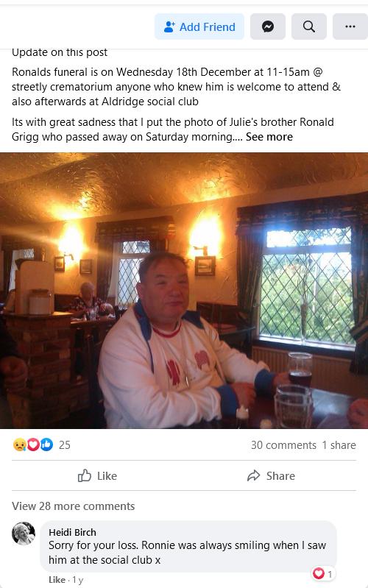Click the sad face reaction emoji

[20, 444]
